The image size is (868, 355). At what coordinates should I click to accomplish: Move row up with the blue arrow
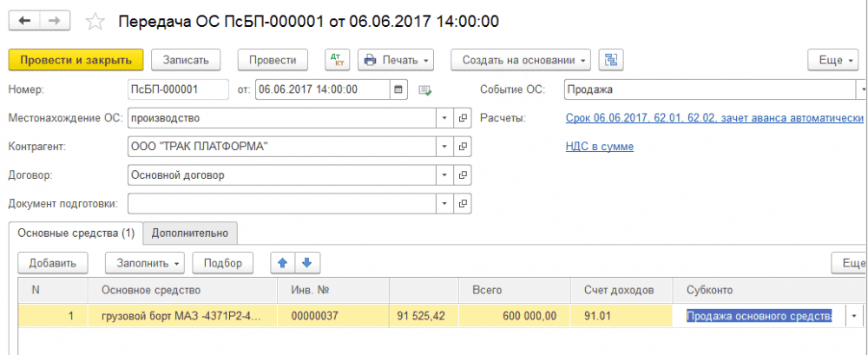283,262
